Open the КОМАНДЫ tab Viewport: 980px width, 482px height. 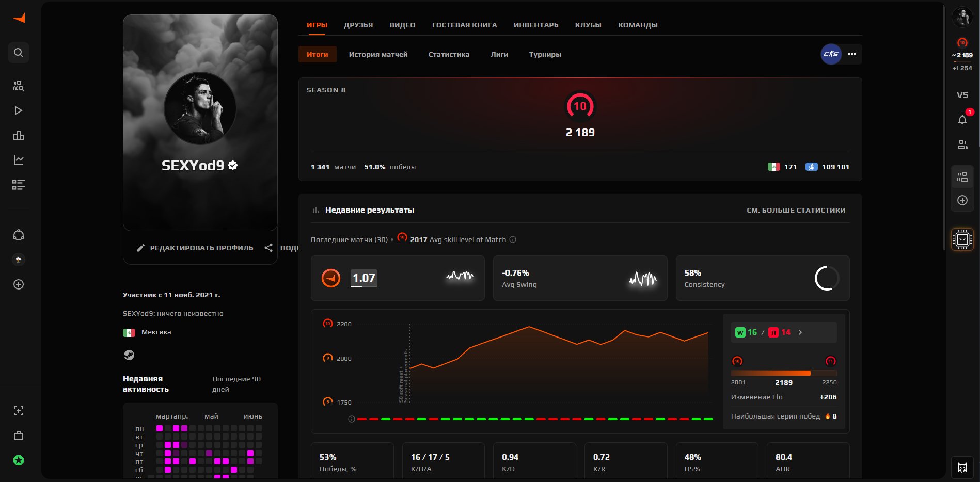tap(638, 25)
